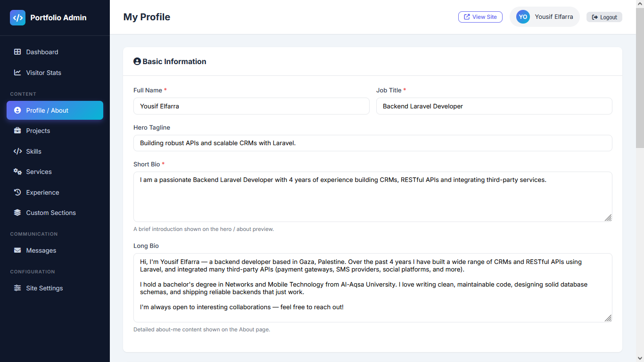Click the Portfolio Admin code logo icon
644x362 pixels.
point(18,17)
